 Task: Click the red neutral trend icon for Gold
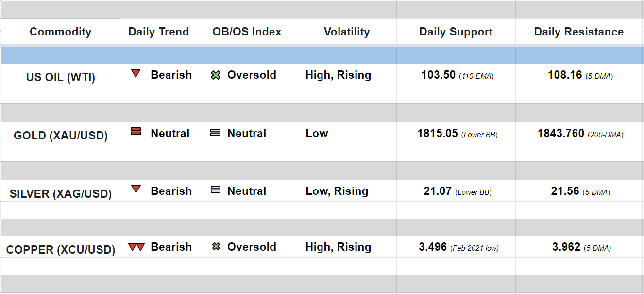click(x=136, y=132)
